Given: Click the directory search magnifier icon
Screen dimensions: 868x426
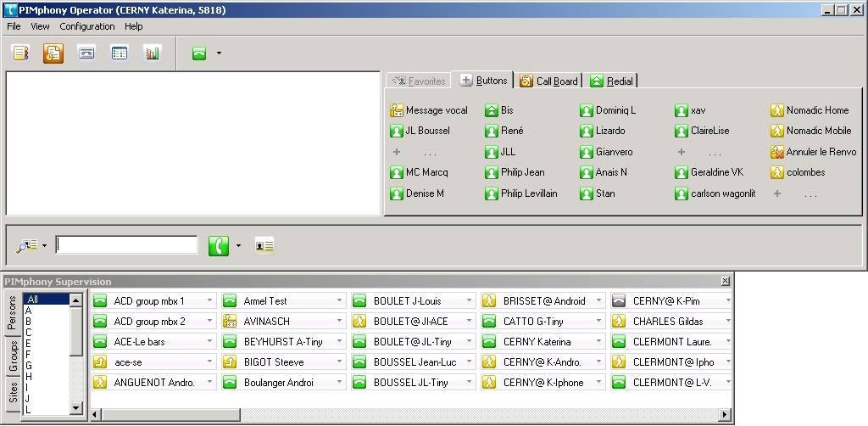Looking at the screenshot, I should pos(26,245).
